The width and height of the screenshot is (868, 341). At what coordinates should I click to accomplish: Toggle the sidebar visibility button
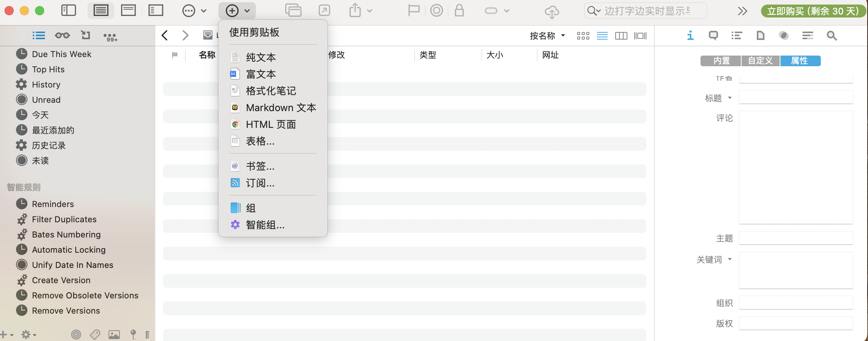[69, 11]
